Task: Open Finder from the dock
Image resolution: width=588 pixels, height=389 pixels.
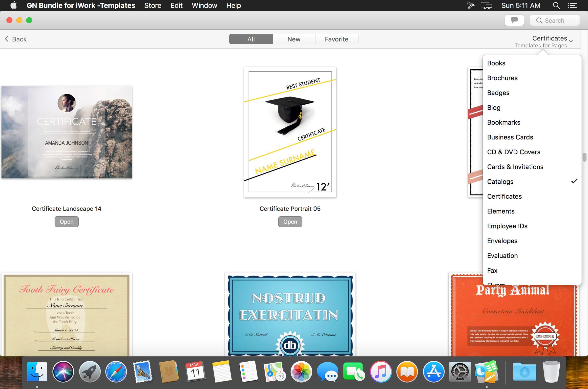Action: click(x=37, y=371)
